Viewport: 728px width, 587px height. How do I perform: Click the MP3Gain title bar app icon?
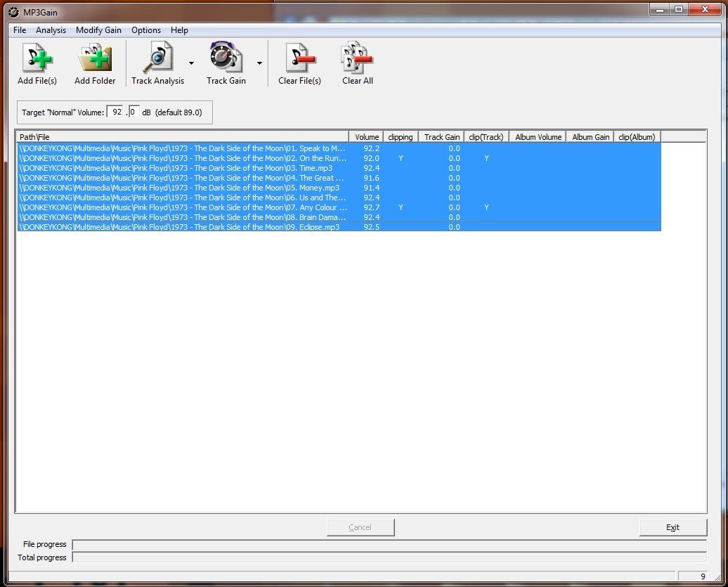point(13,11)
